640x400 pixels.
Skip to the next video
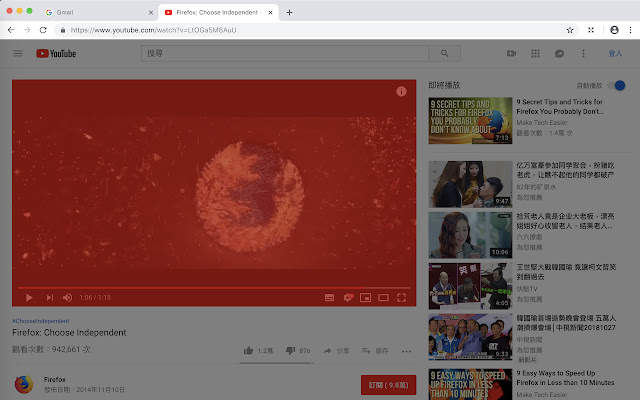pyautogui.click(x=50, y=298)
